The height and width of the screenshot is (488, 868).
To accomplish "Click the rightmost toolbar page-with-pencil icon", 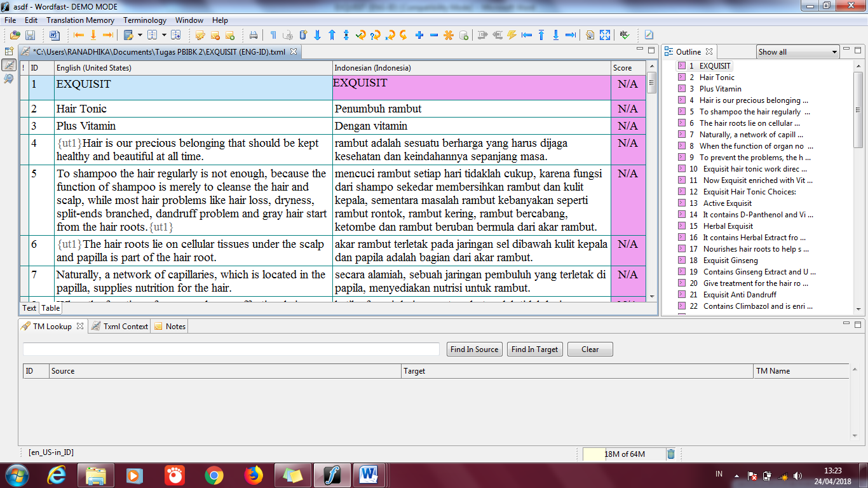I will tap(649, 36).
